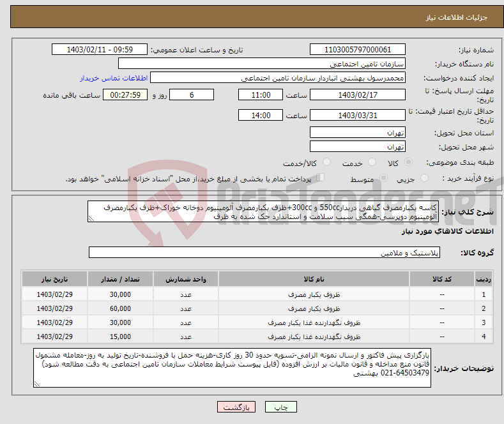Click the goods group field پلاستیک و ملامین

tap(264, 252)
